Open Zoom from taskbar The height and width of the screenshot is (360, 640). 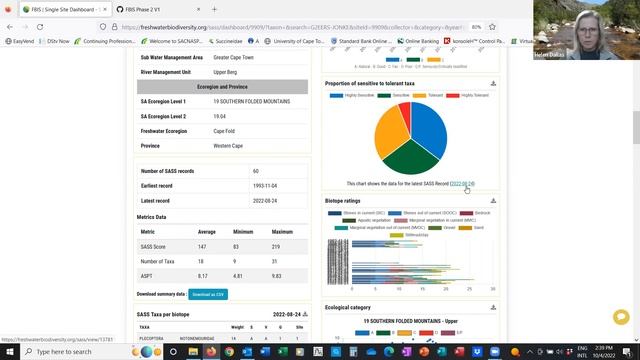click(x=495, y=351)
